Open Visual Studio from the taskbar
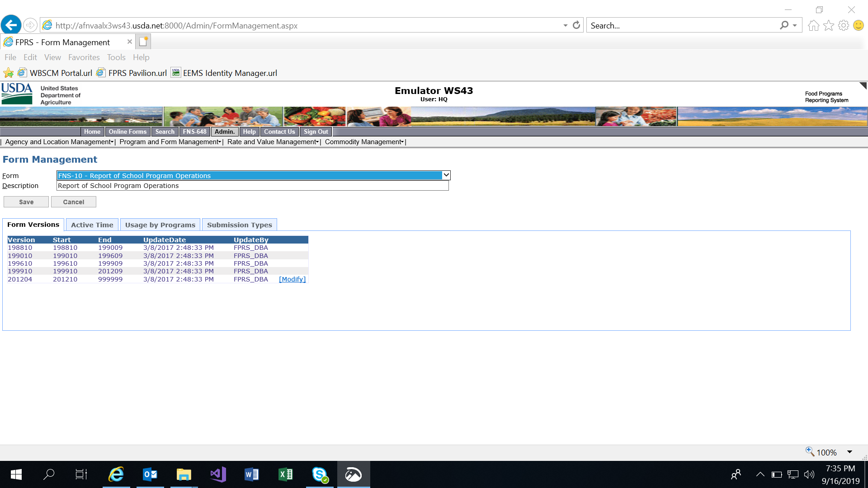 point(218,474)
